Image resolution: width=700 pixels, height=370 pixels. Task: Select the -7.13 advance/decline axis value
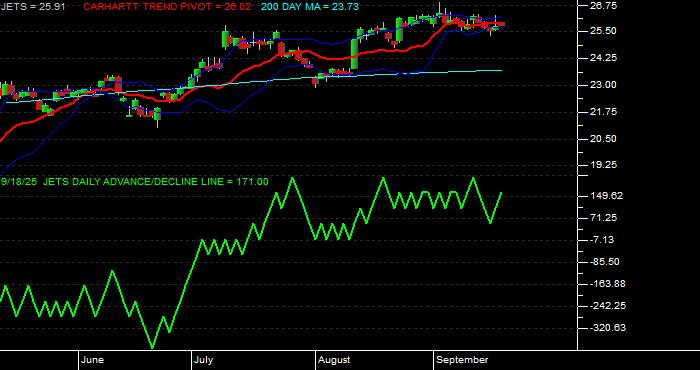coord(603,240)
